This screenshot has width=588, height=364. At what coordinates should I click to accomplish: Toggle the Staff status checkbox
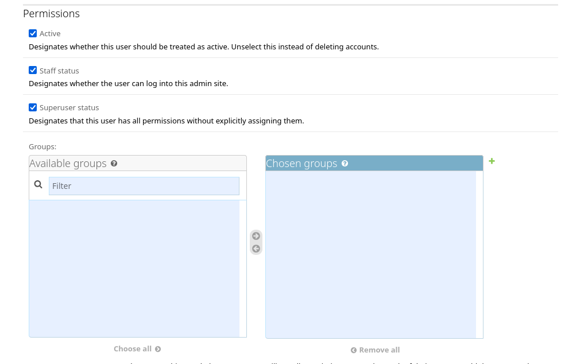[33, 70]
